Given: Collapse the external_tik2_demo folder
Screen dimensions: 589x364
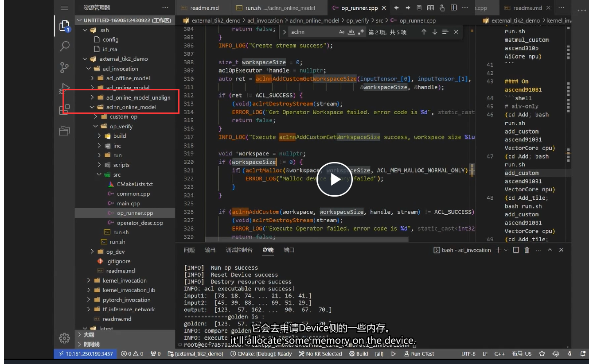Looking at the screenshot, I should 85,59.
